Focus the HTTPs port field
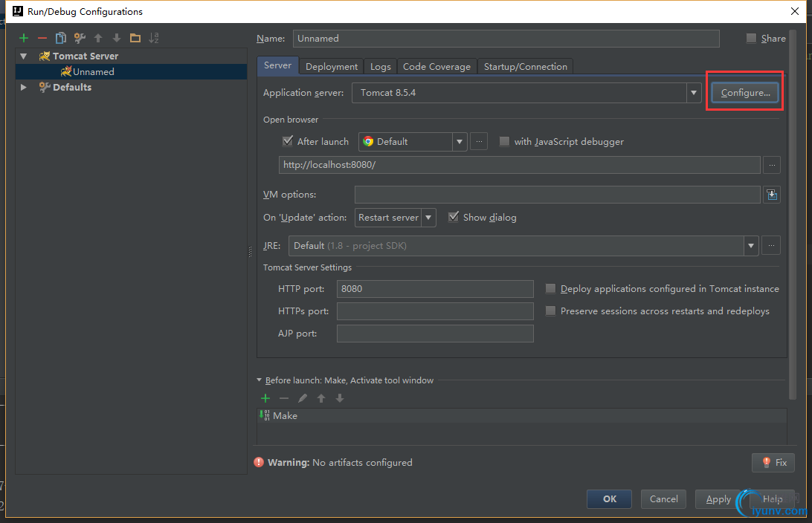 point(435,311)
